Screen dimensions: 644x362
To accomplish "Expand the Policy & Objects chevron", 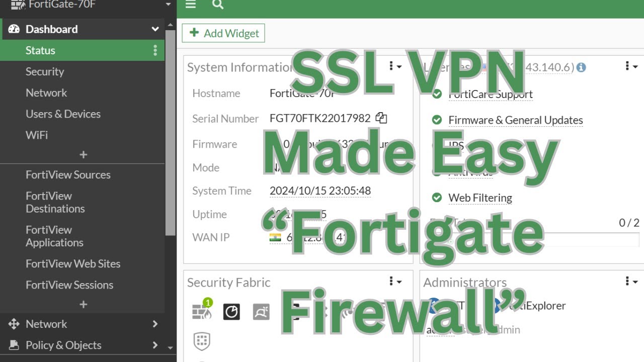I will [155, 345].
